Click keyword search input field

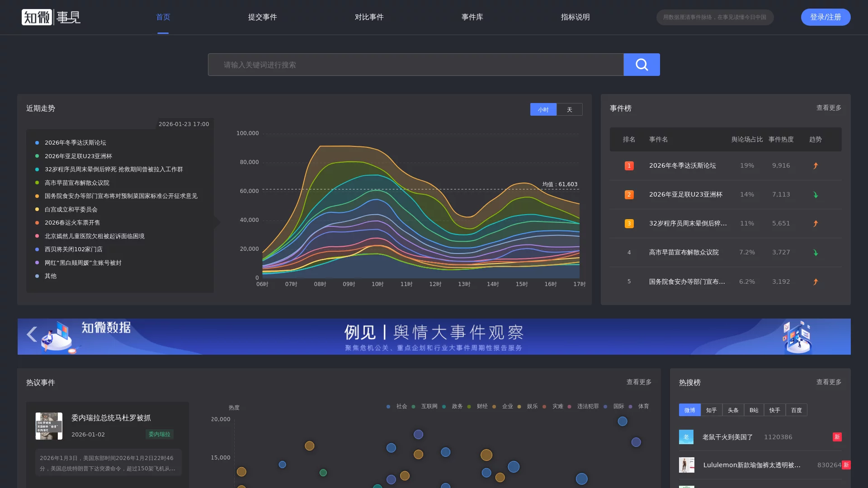[415, 65]
